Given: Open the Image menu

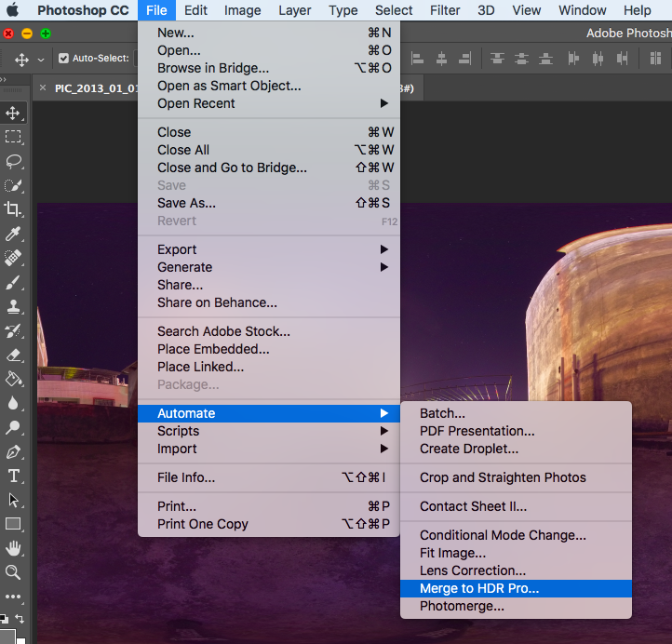Looking at the screenshot, I should point(243,10).
